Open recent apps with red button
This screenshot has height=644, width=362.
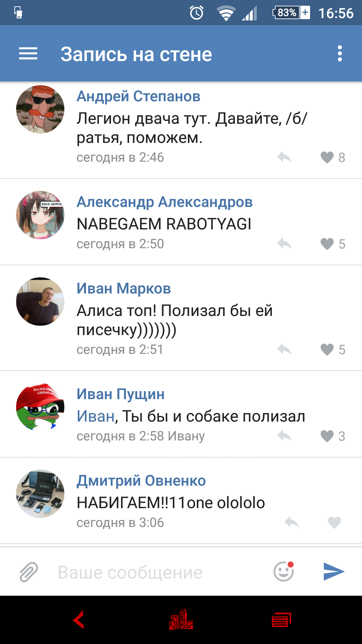click(282, 620)
